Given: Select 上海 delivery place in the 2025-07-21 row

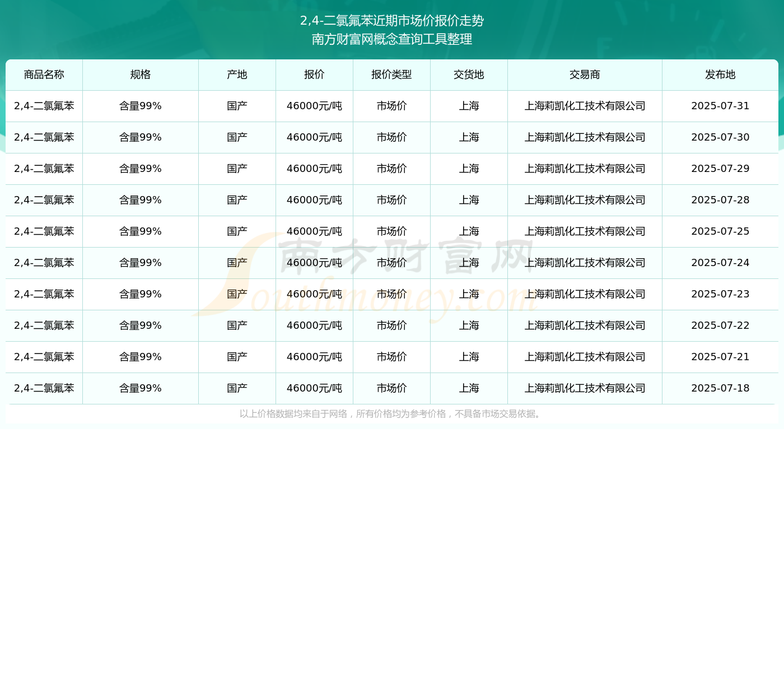Looking at the screenshot, I should pos(469,357).
